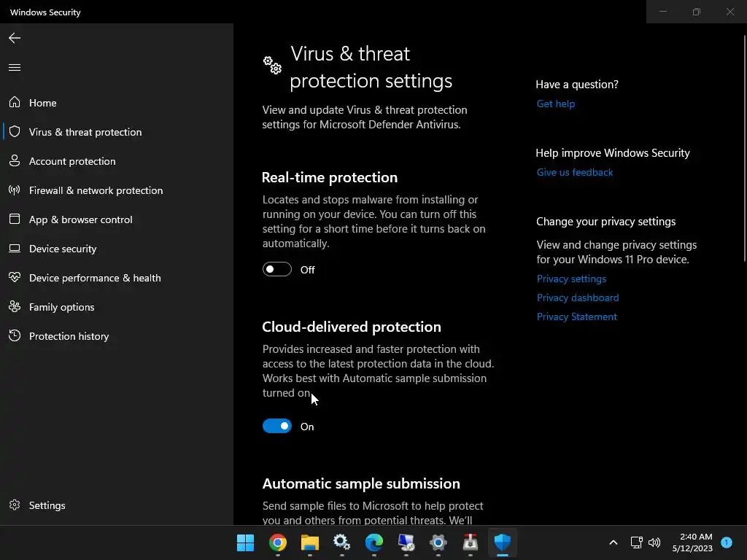Open Settings label in sidebar
Image resolution: width=747 pixels, height=560 pixels.
tap(47, 505)
